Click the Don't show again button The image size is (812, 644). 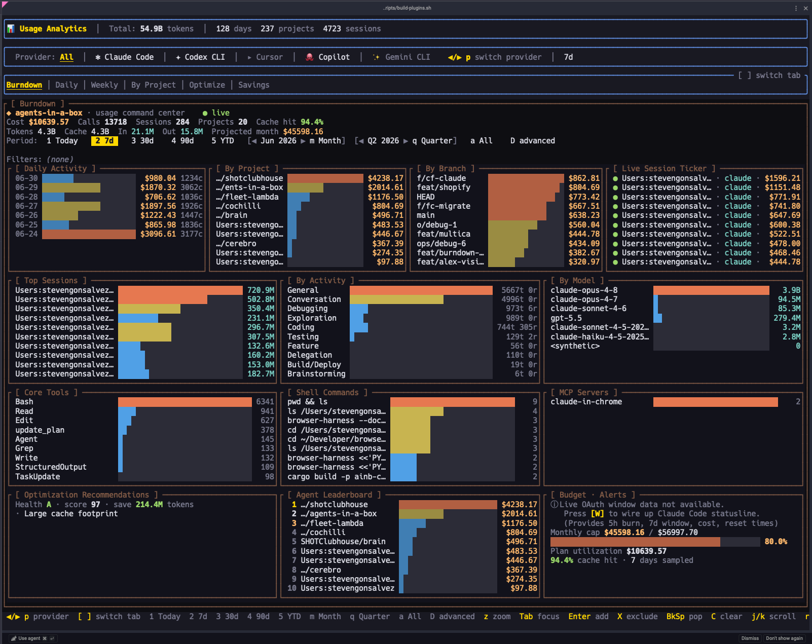784,638
